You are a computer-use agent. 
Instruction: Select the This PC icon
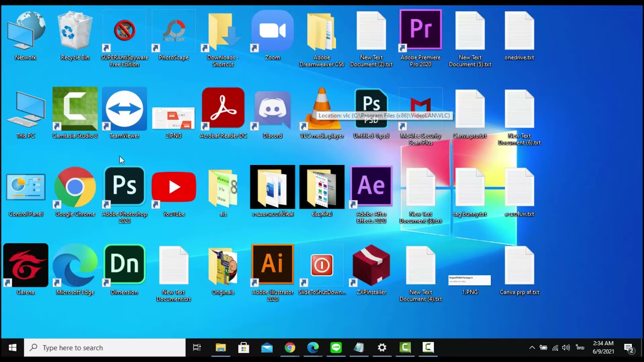(26, 114)
